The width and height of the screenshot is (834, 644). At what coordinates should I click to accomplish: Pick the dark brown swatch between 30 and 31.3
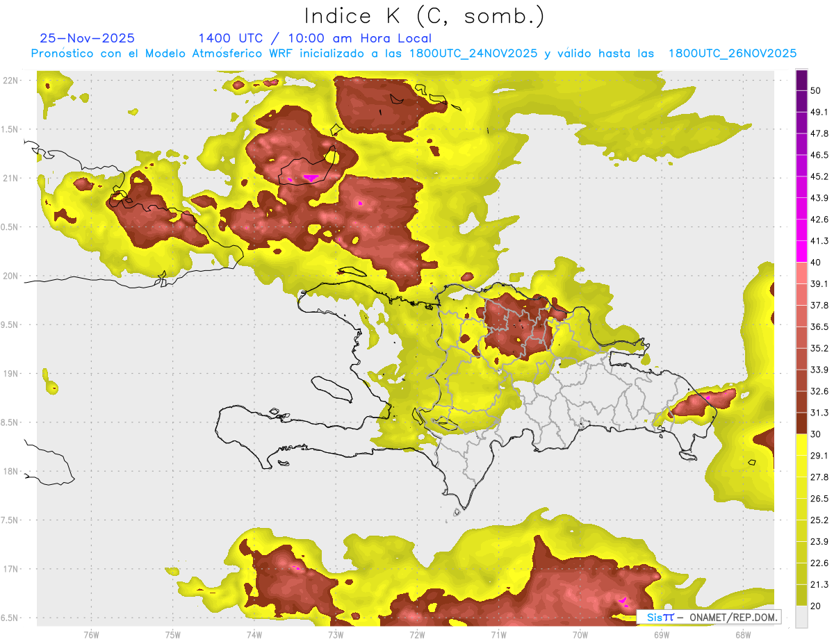(x=802, y=423)
